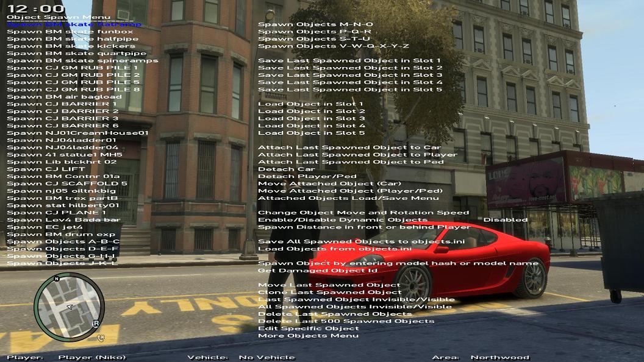Choose Spawn NJ04ladder01
644x362 pixels.
pos(62,140)
